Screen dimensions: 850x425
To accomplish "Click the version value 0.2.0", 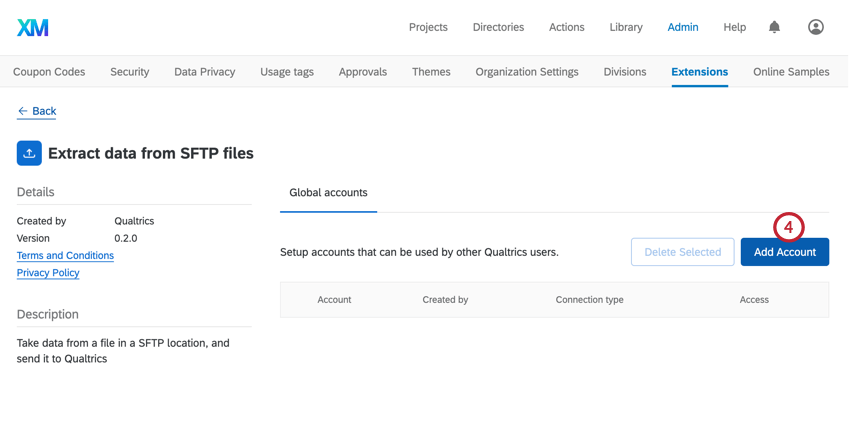I will click(x=126, y=238).
